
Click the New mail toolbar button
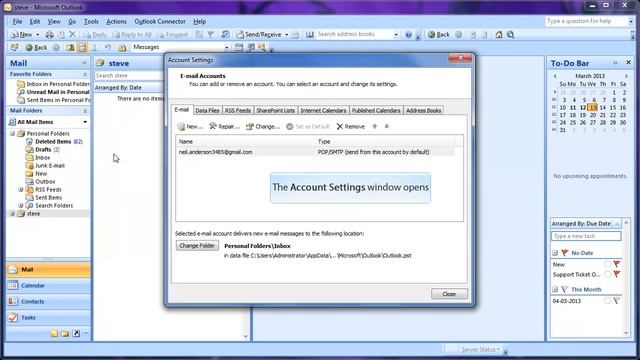tap(22, 35)
